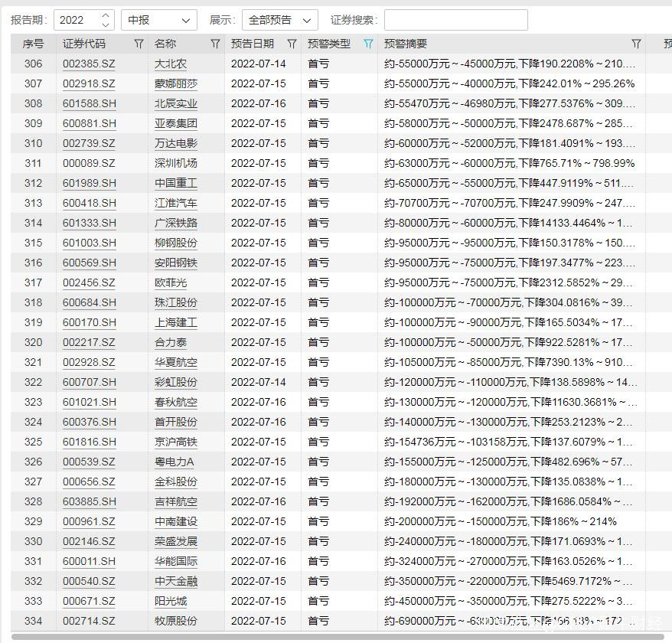This screenshot has width=672, height=643.
Task: Open the 牧原股份 company name link
Action: click(176, 621)
